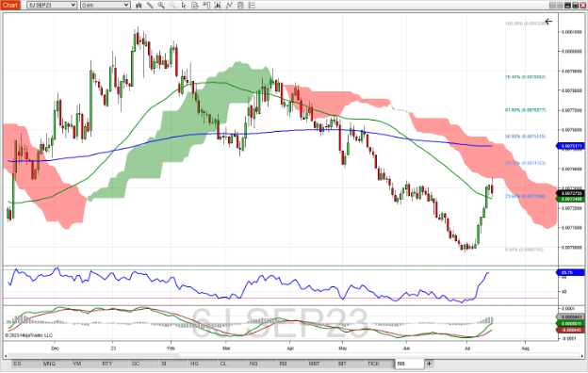
Task: Open the properties list icon
Action: (252, 6)
